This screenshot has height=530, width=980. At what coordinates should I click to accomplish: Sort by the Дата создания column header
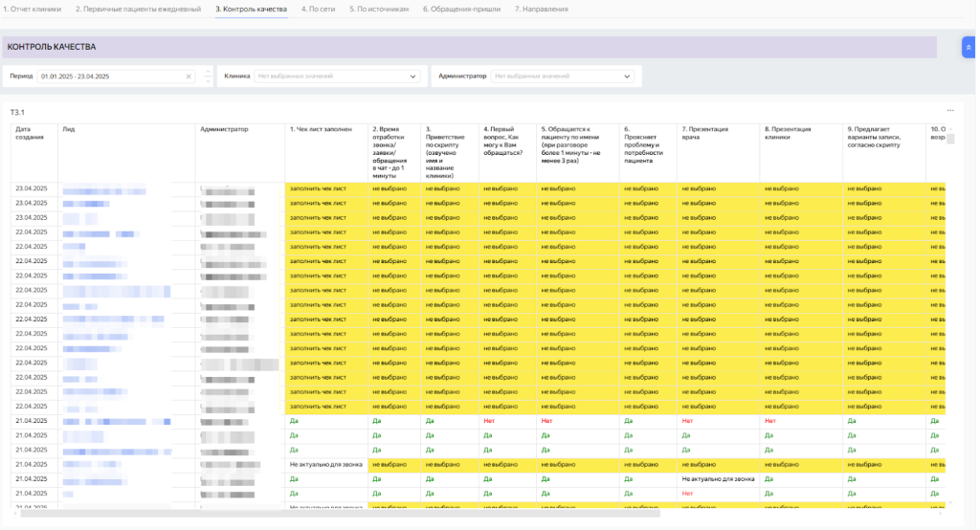(x=30, y=133)
